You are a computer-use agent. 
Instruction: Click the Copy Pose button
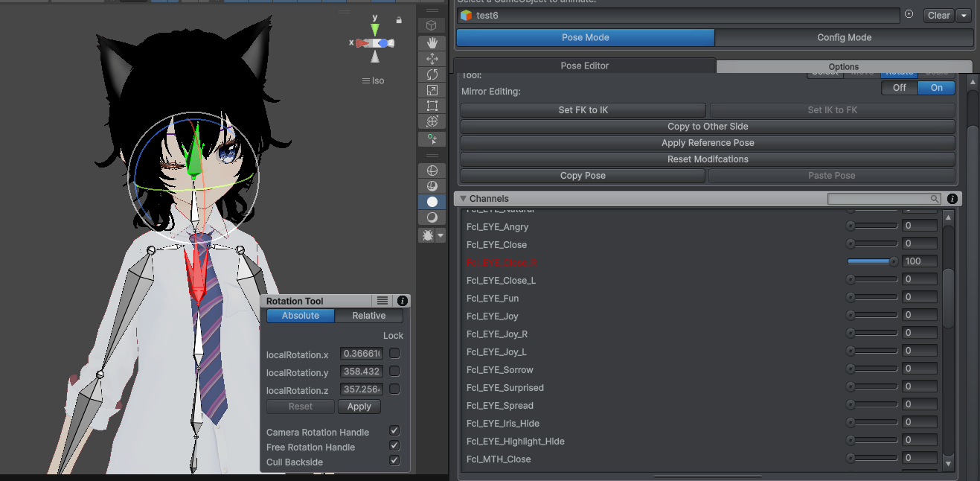[x=583, y=176]
